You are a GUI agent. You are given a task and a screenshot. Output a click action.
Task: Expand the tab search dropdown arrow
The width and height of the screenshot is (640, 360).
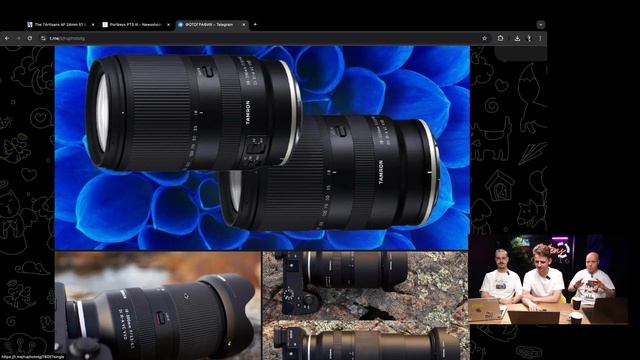point(540,24)
